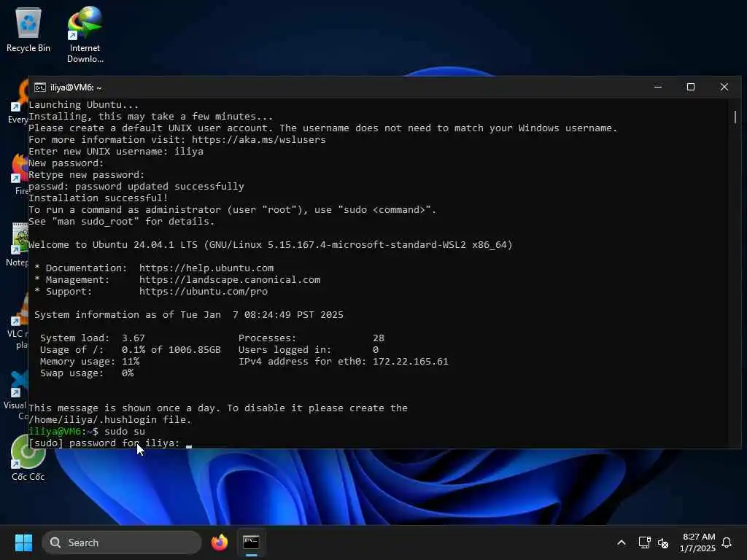Click the https://help.ubuntu.com documentation URL
This screenshot has width=747, height=560.
click(x=206, y=268)
